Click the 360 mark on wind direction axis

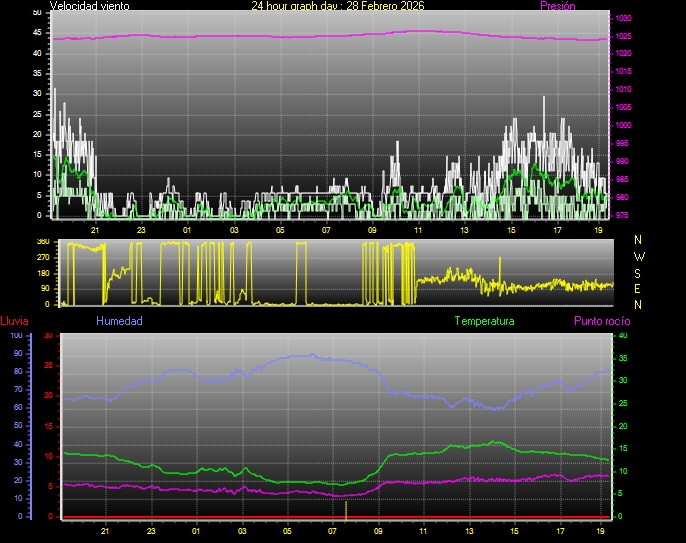(x=42, y=242)
